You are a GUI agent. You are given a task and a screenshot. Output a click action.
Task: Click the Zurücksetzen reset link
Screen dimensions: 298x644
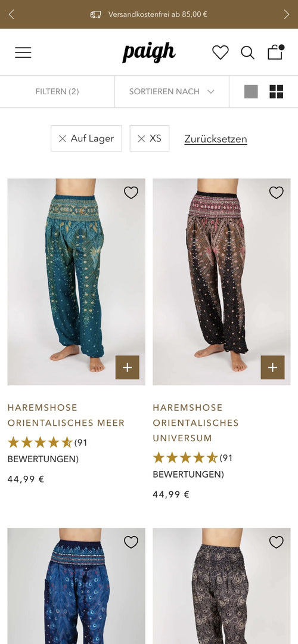click(216, 139)
